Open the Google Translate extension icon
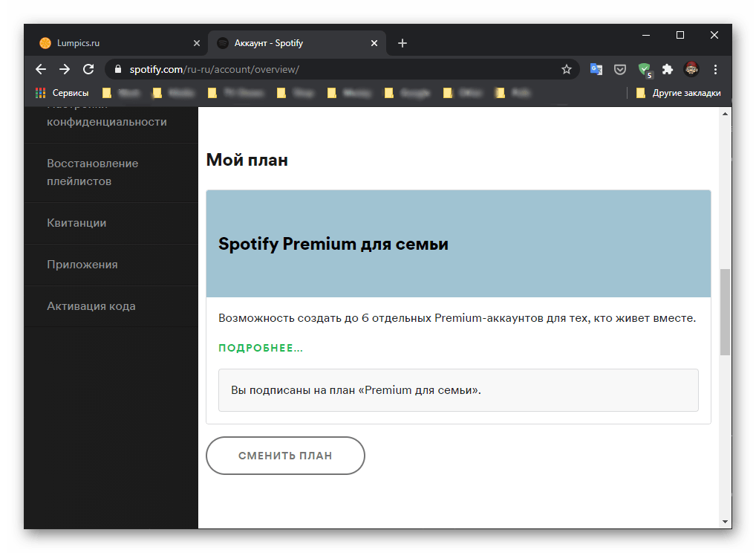Viewport: 756px width, 553px height. (596, 69)
